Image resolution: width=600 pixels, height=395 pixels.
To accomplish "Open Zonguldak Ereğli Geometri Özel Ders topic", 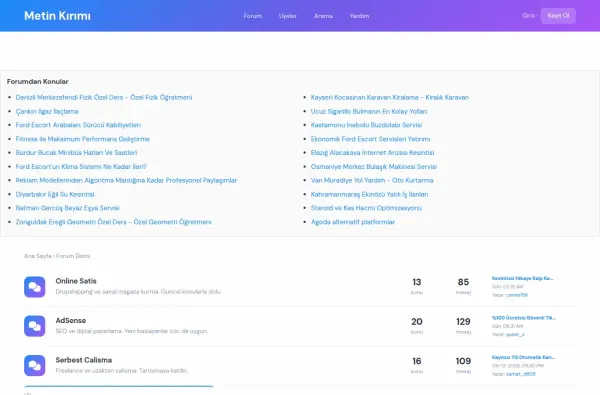I will (113, 222).
